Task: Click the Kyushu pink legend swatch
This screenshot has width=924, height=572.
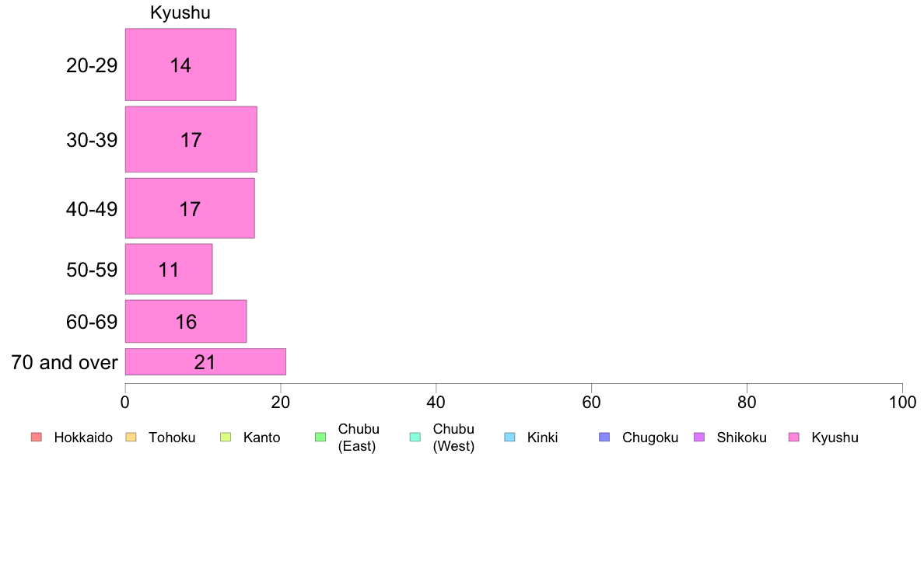Action: [794, 437]
